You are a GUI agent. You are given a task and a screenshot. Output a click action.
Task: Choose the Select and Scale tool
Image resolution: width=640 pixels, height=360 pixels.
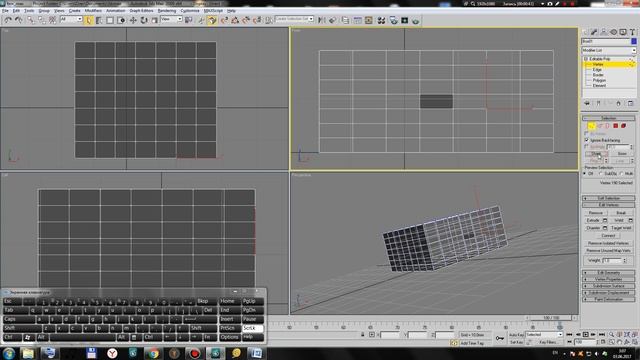pyautogui.click(x=154, y=20)
